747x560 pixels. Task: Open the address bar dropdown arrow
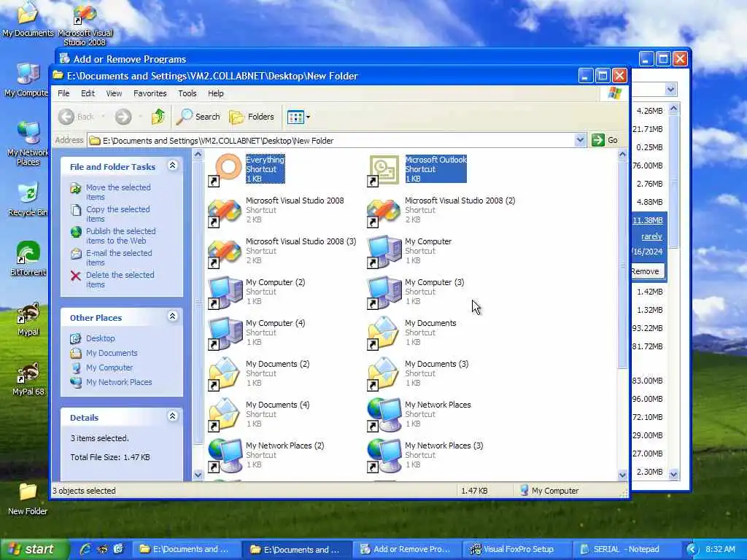580,140
